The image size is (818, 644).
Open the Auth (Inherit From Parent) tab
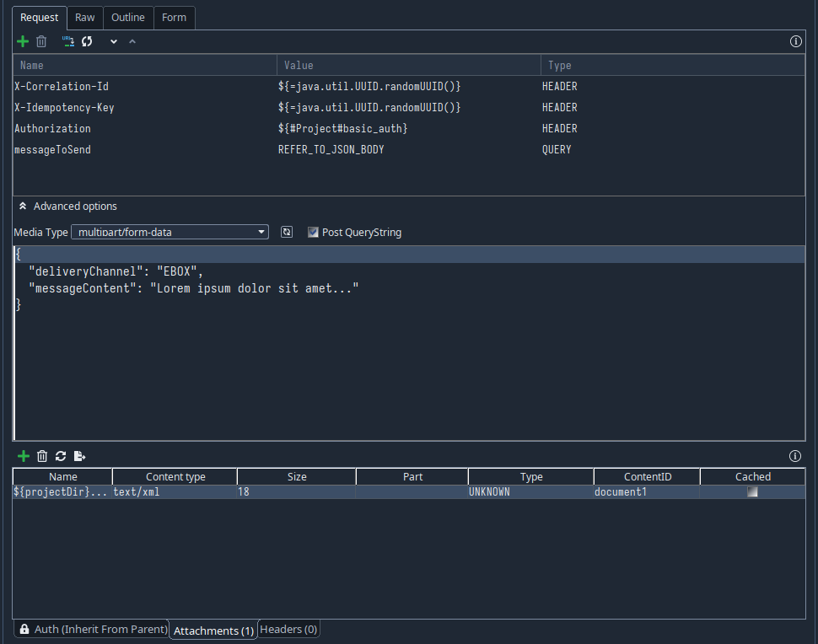[x=91, y=630]
